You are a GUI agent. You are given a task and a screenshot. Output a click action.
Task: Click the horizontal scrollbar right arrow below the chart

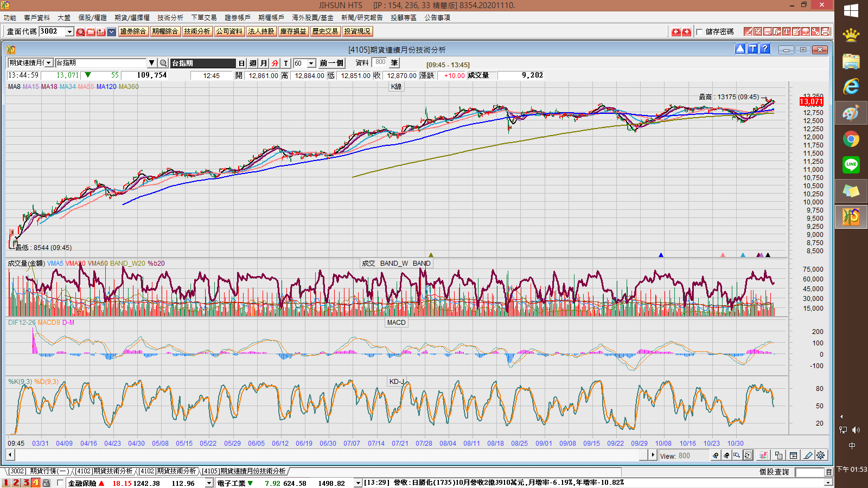click(653, 455)
